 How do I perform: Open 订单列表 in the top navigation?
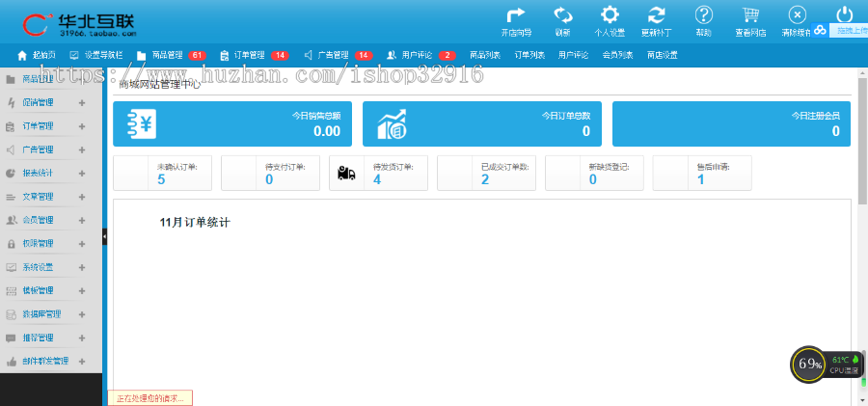(x=529, y=55)
